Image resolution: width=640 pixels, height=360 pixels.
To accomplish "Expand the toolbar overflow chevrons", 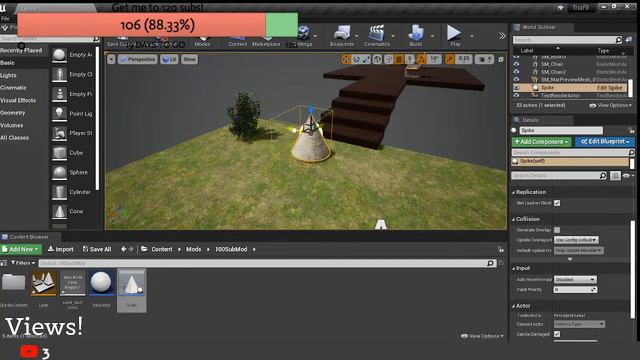I will click(502, 36).
